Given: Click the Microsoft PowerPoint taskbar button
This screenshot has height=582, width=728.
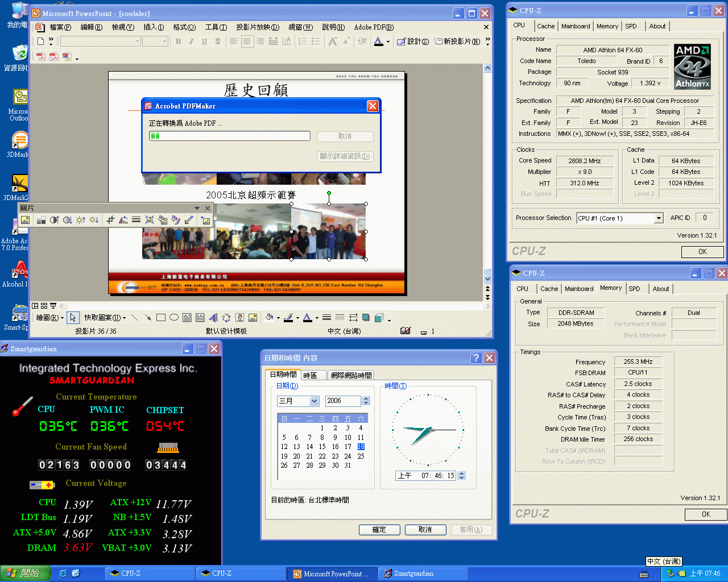Looking at the screenshot, I should pyautogui.click(x=332, y=574).
